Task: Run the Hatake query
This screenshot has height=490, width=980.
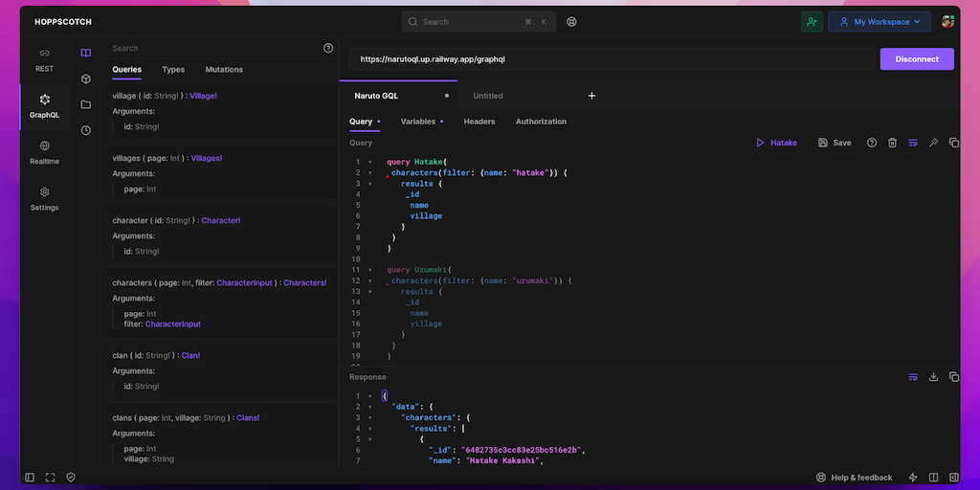Action: [x=776, y=143]
